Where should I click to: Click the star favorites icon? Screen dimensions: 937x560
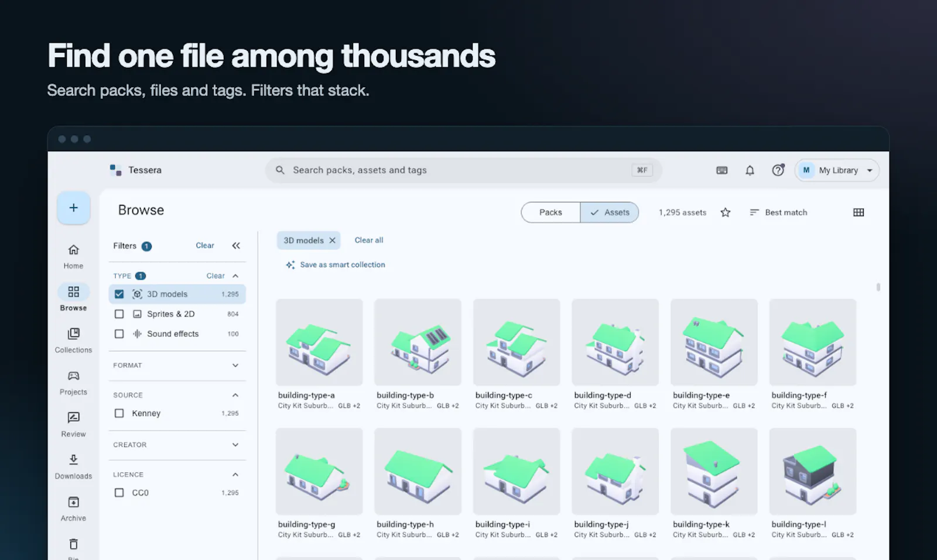(726, 212)
